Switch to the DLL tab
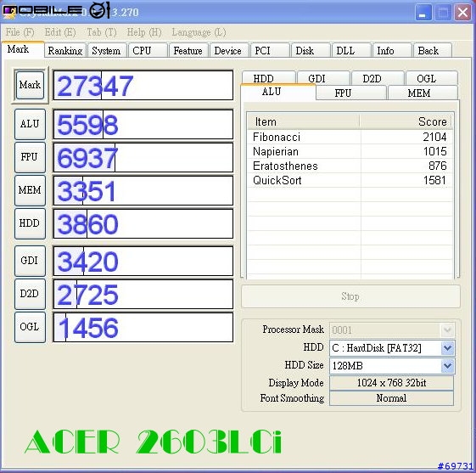This screenshot has height=473, width=476. (351, 50)
